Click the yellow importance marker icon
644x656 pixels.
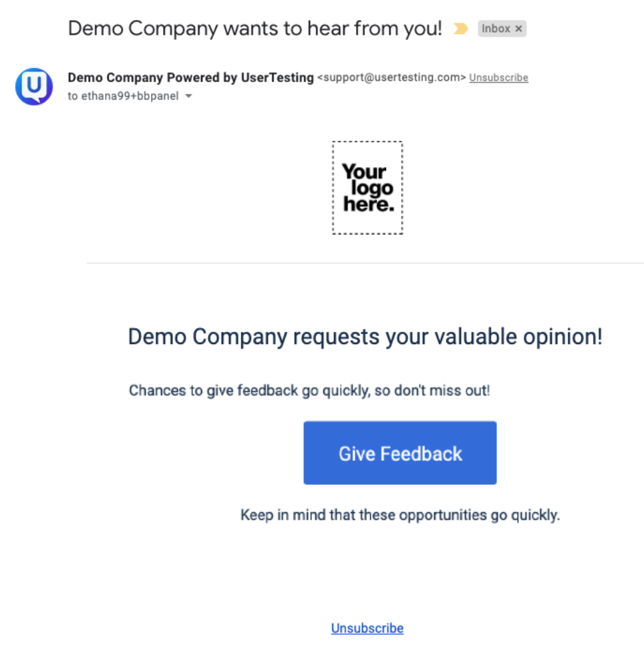(x=461, y=29)
